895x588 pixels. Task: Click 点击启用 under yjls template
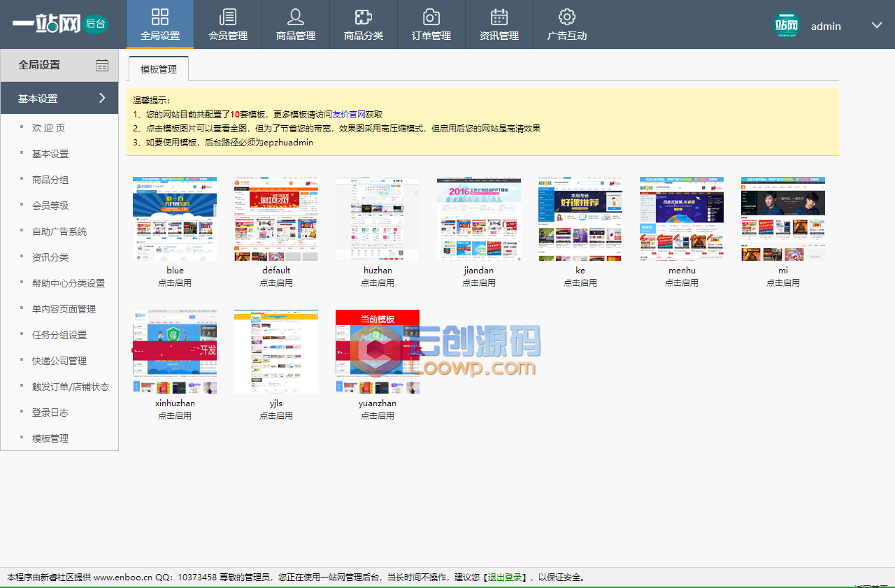(276, 416)
